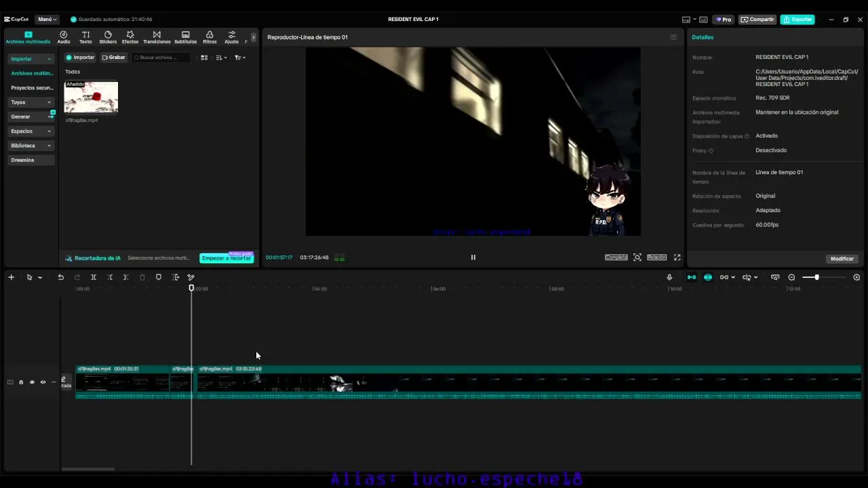
Task: Click the layout icon in the title bar
Action: 686,20
